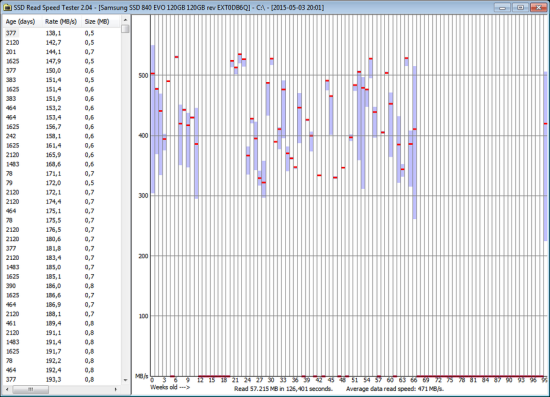The image size is (550, 397).
Task: Click the 500 label on the graph axis
Action: [143, 76]
